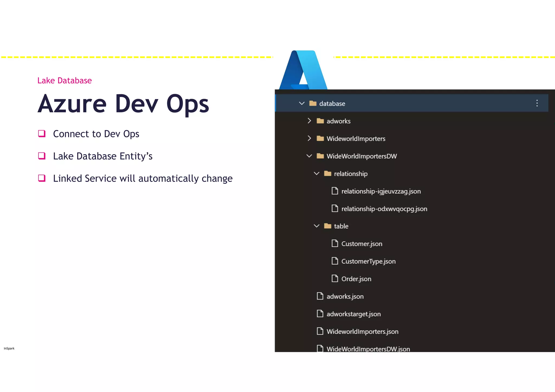The height and width of the screenshot is (392, 555).
Task: Open the WideworldImporters.json file
Action: pos(362,332)
